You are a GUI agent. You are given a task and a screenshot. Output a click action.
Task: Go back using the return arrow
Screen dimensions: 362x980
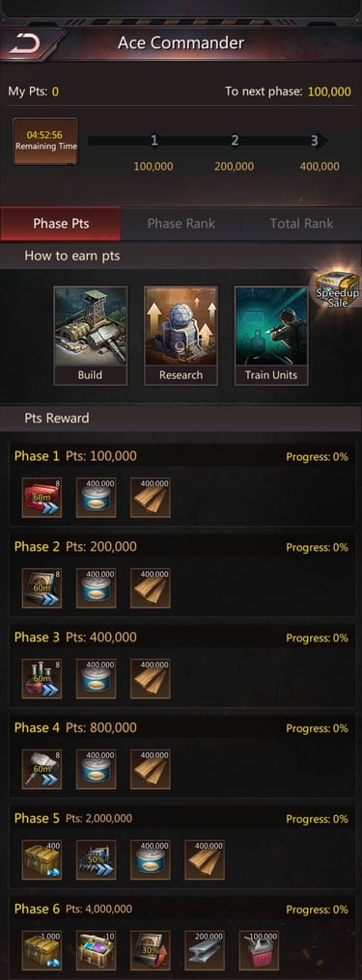(26, 43)
